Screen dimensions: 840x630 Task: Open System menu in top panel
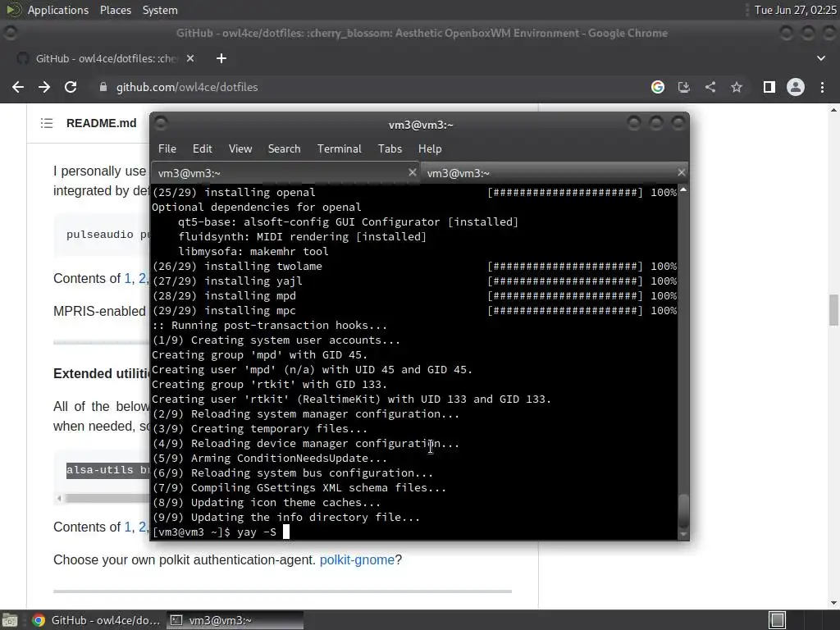click(x=160, y=10)
